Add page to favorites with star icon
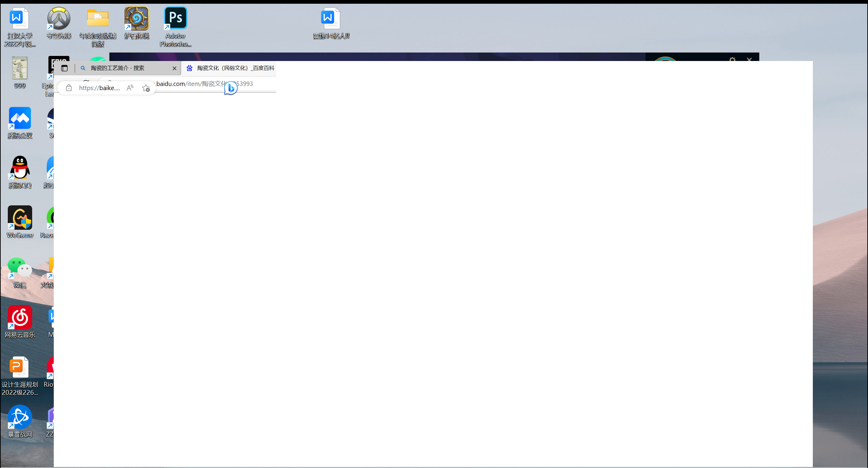 [146, 88]
